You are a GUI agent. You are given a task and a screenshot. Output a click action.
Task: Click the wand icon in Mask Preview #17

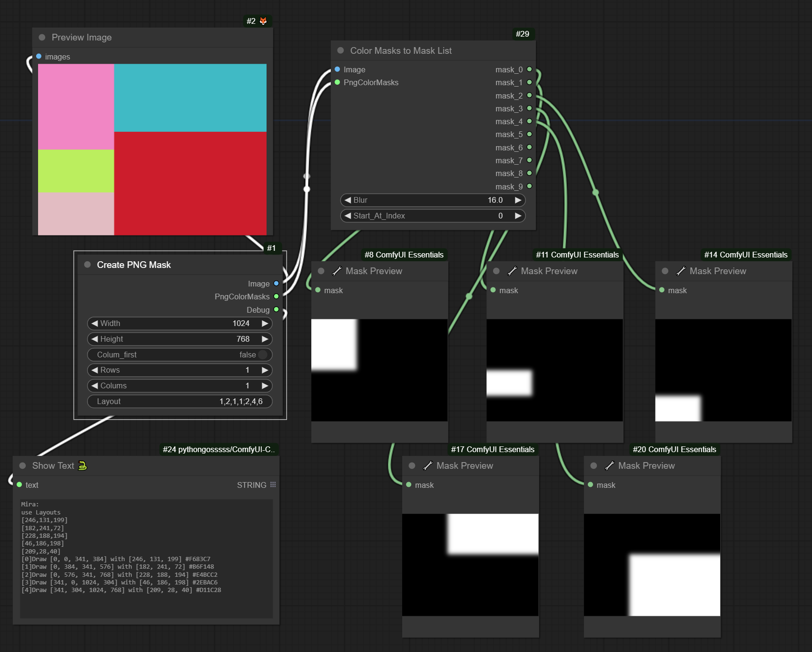tap(427, 465)
